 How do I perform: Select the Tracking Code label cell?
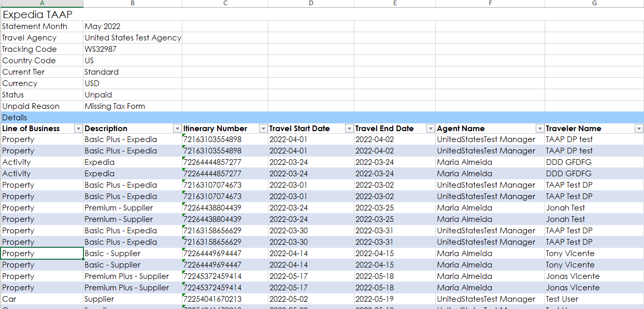(42, 49)
